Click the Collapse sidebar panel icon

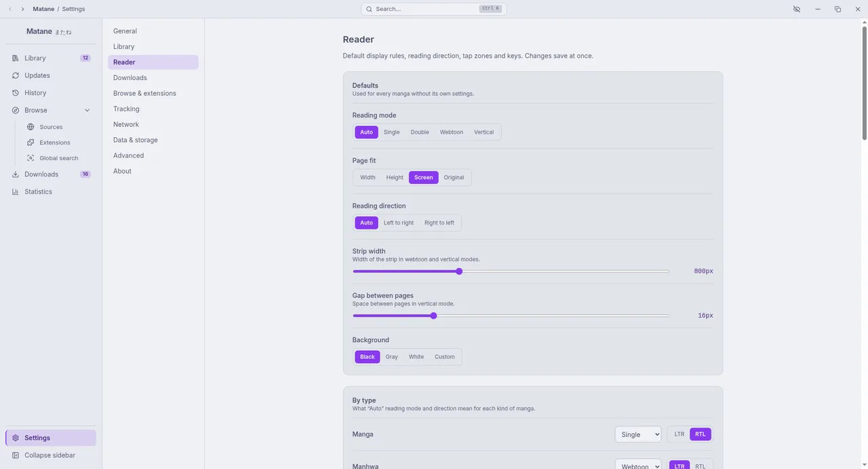click(x=16, y=455)
